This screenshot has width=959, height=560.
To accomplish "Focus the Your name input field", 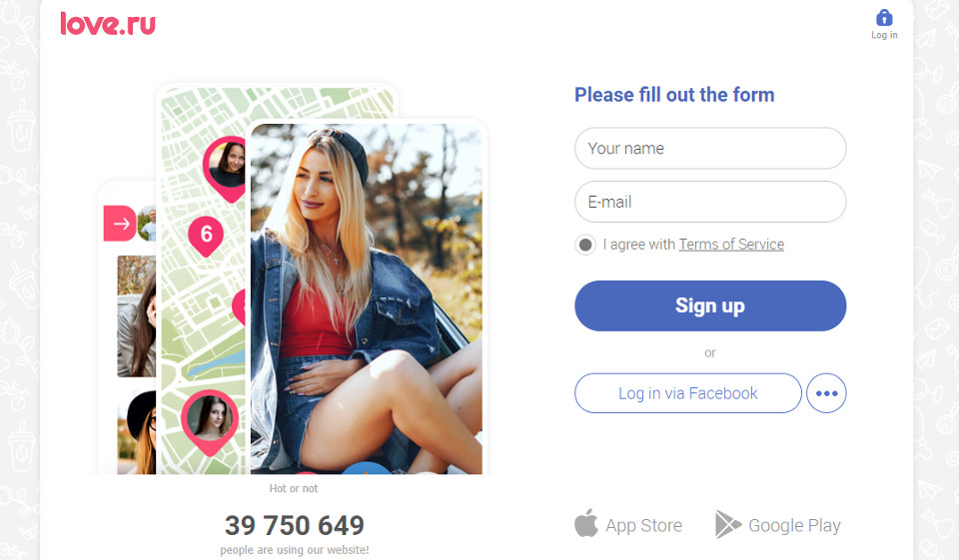I will (710, 148).
